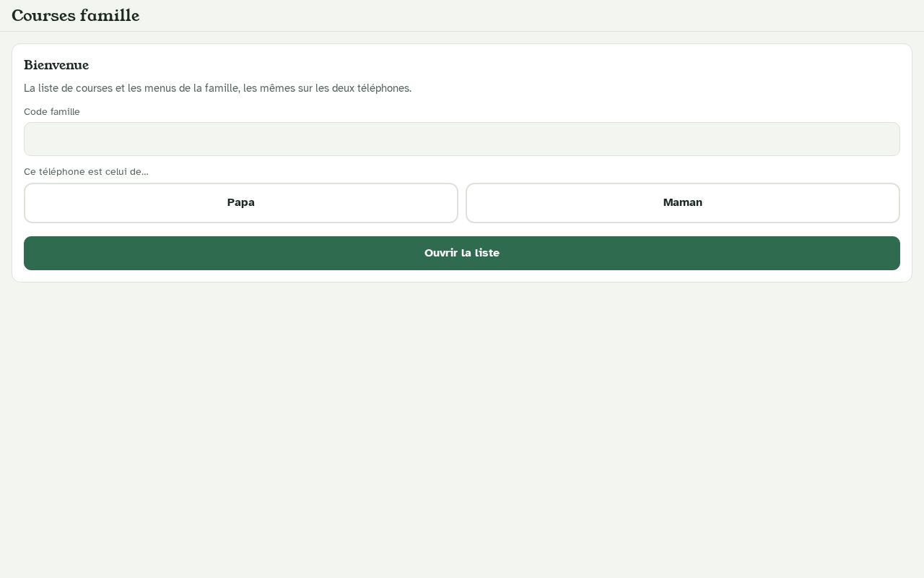Choose Maman as phone owner

(x=683, y=203)
